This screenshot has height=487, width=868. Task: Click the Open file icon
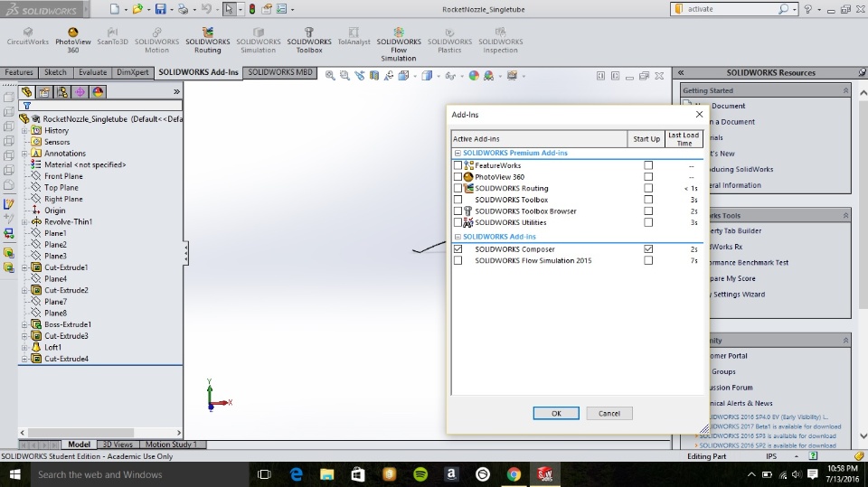pyautogui.click(x=137, y=9)
